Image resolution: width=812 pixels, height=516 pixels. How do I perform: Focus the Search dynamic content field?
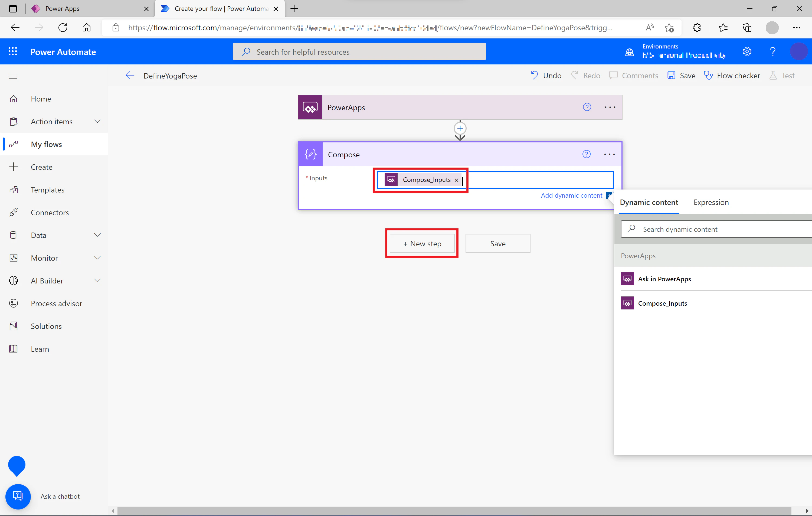(x=716, y=229)
